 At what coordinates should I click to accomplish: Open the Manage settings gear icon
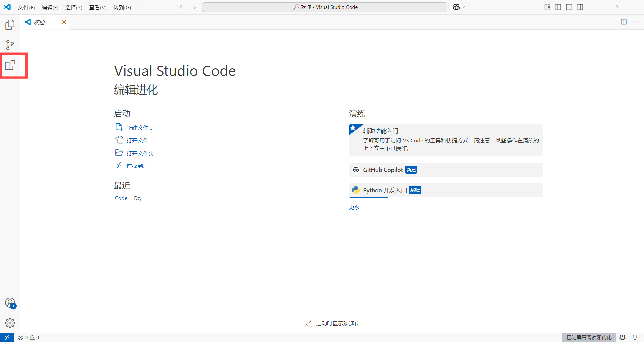tap(10, 323)
